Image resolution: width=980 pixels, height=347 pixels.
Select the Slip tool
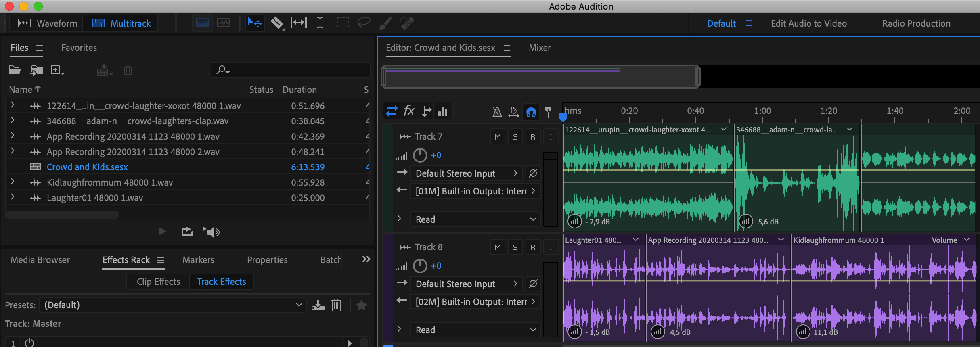pos(299,23)
